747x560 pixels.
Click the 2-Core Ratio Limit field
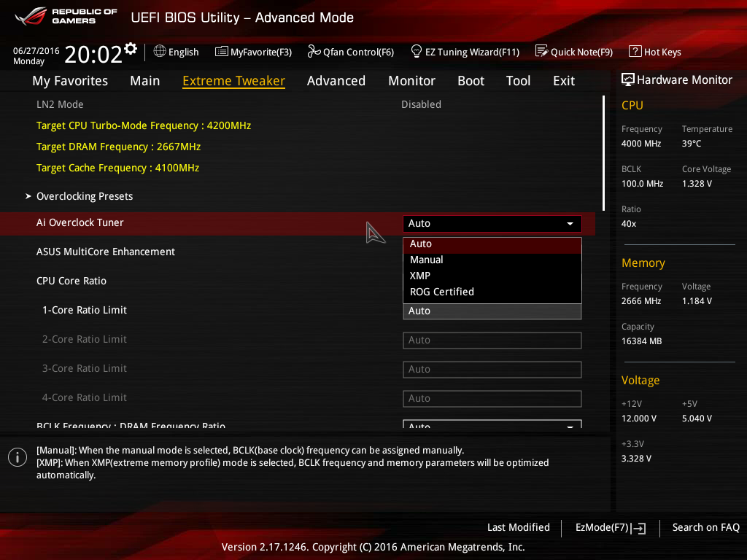[492, 341]
